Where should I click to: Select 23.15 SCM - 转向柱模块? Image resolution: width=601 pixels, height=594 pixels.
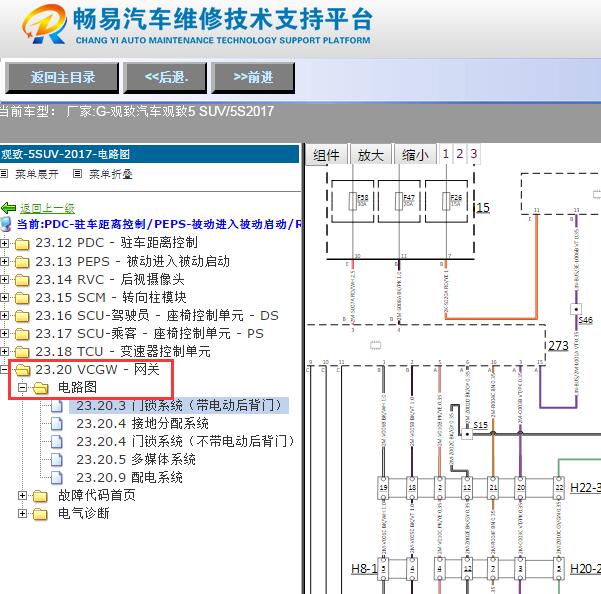click(x=111, y=297)
